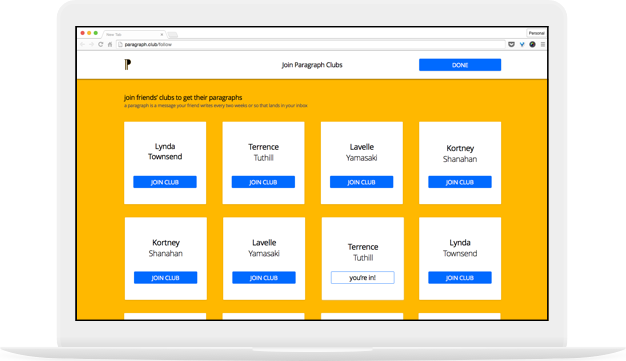Focus the paragraph.club/follow address field

click(x=311, y=44)
